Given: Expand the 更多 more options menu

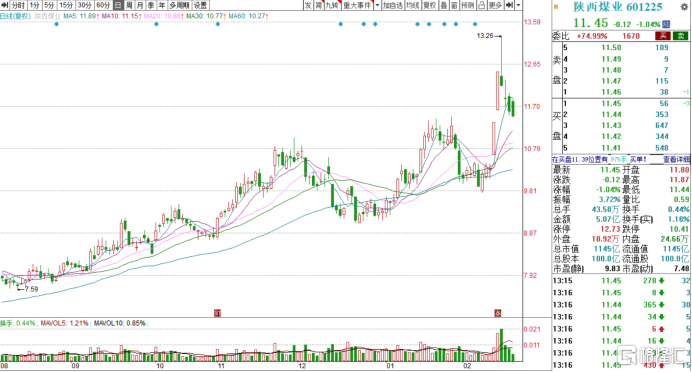Looking at the screenshot, I should [x=495, y=5].
